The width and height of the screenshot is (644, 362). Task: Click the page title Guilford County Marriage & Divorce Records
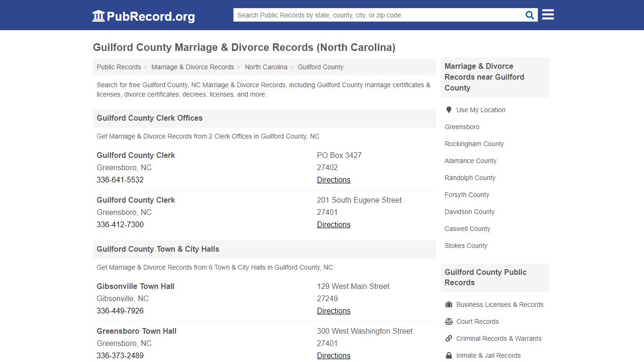[244, 47]
